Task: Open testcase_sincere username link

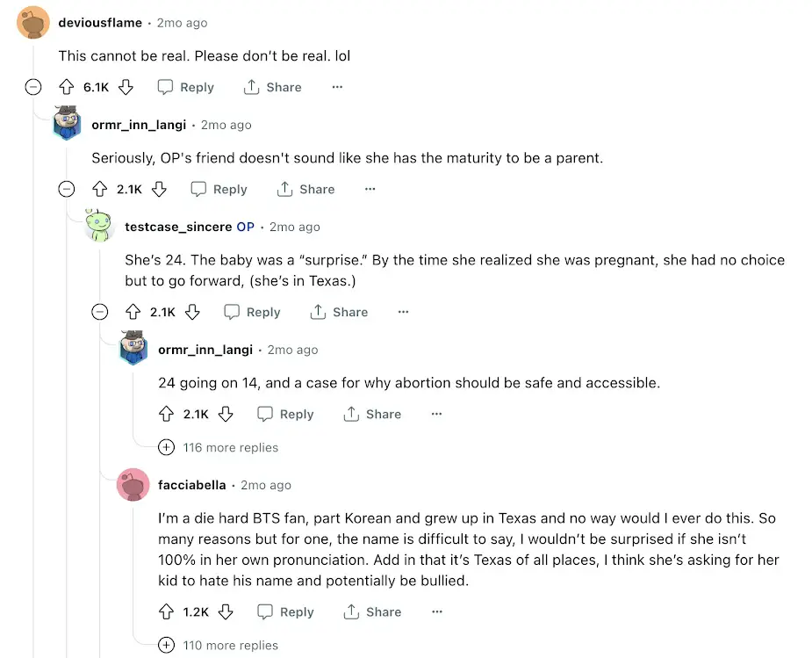Action: [179, 227]
